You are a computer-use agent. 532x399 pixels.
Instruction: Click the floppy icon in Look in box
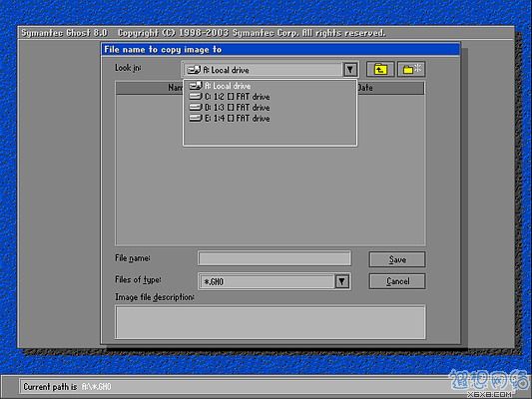pos(194,70)
